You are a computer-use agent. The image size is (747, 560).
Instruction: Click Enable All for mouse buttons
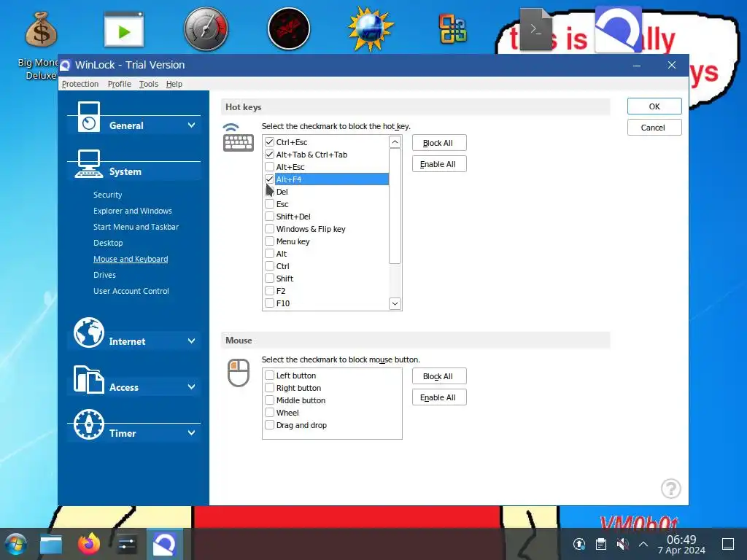[439, 397]
